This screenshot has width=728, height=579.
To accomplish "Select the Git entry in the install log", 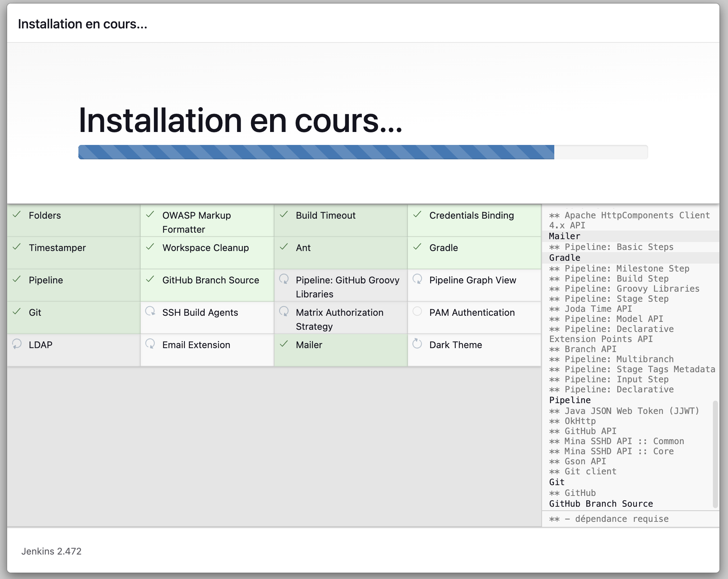I will (x=557, y=482).
